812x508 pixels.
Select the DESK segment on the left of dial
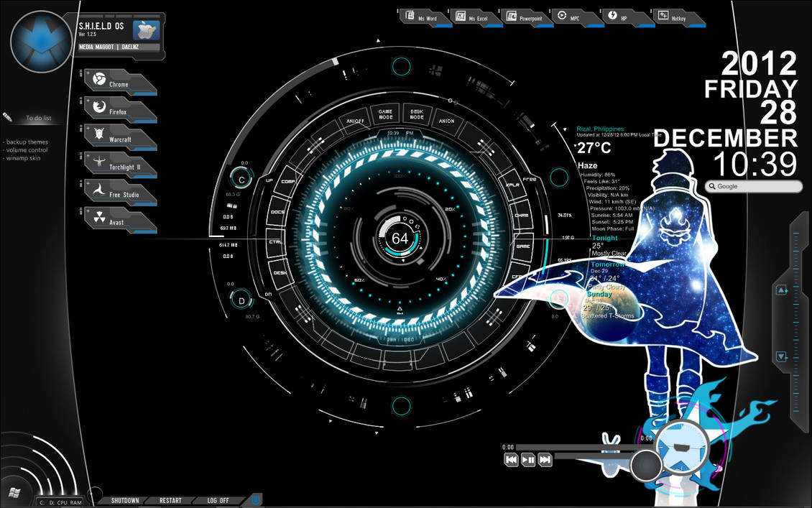coord(280,272)
